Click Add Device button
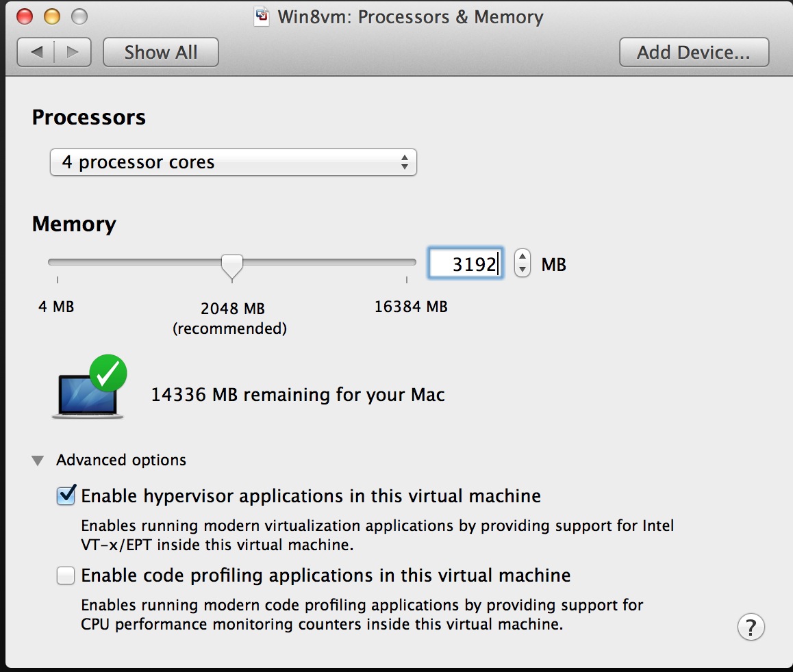The width and height of the screenshot is (793, 672). tap(694, 52)
